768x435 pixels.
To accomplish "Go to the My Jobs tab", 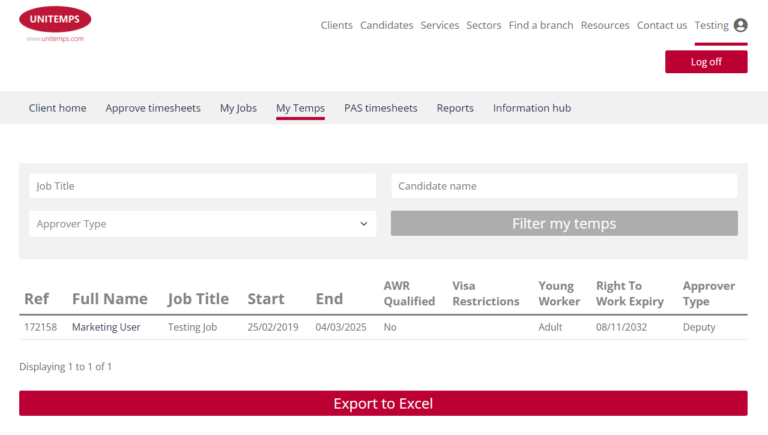I will [238, 108].
